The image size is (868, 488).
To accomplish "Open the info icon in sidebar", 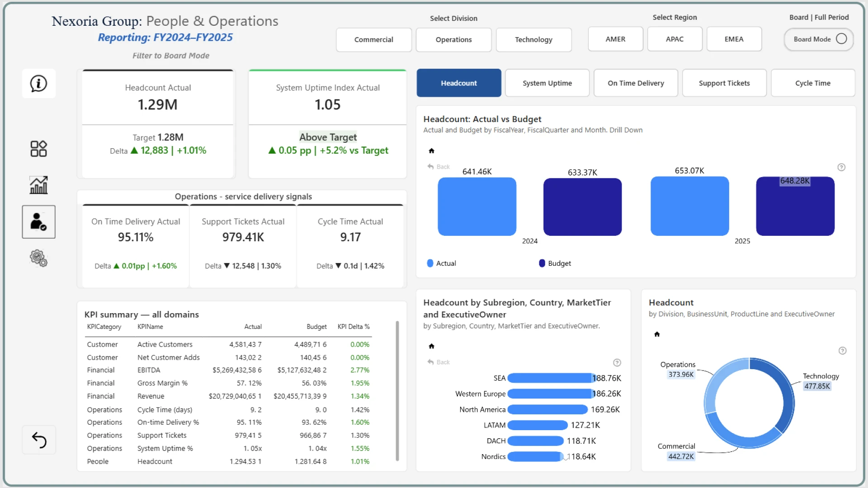I will [38, 84].
